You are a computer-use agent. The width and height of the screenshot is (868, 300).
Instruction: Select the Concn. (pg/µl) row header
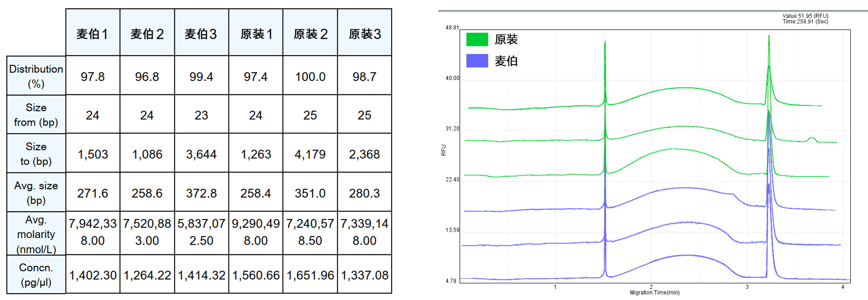pyautogui.click(x=36, y=275)
